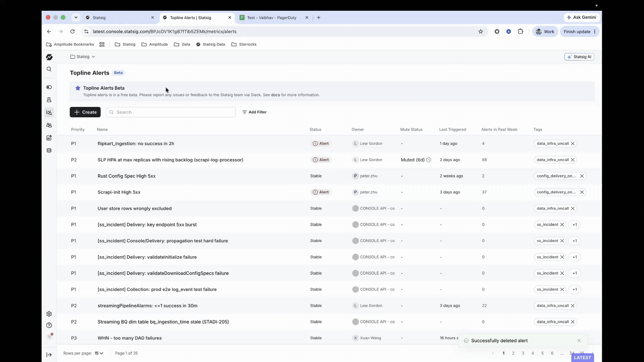The height and width of the screenshot is (362, 644).
Task: Open the Chrome three-dot menu next to Finish update
Action: click(595, 32)
